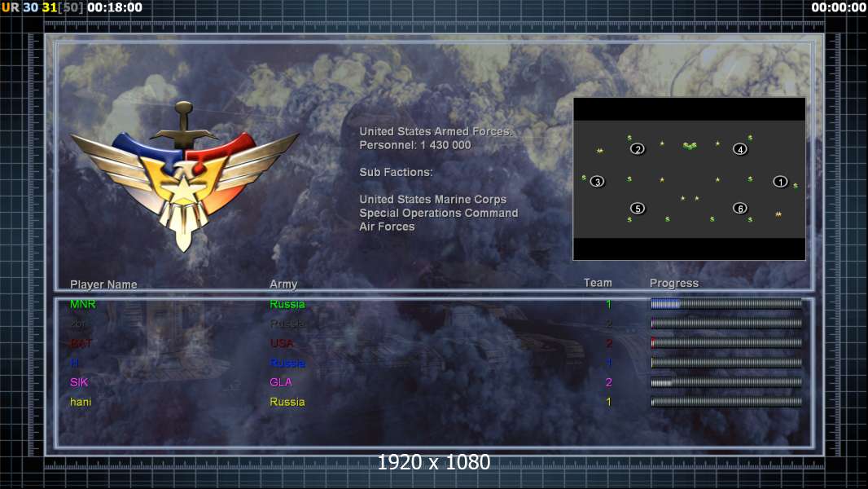Select start position 1 on the minimap
This screenshot has width=868, height=489.
pyautogui.click(x=780, y=182)
